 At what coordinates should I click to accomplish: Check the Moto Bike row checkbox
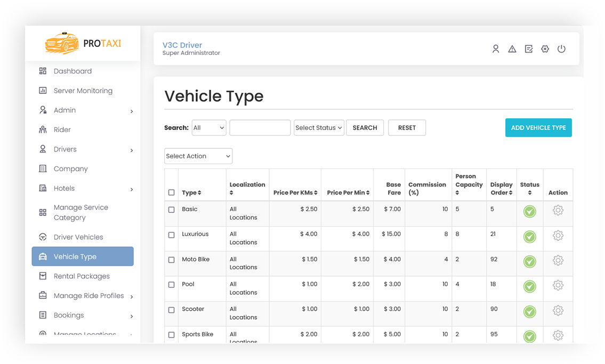pos(171,260)
